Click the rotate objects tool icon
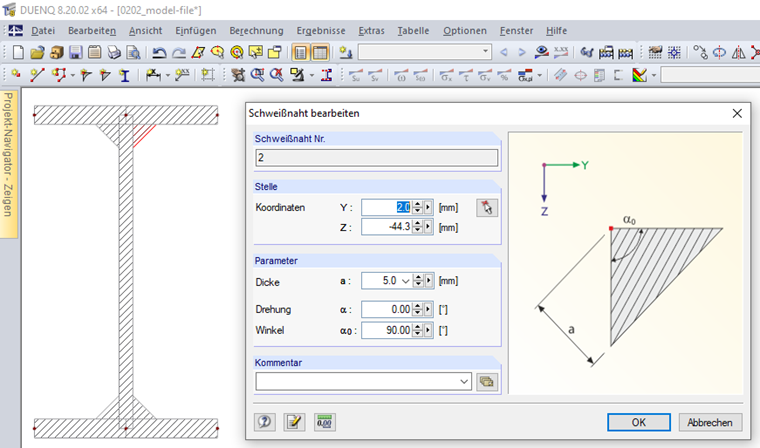 pyautogui.click(x=719, y=52)
